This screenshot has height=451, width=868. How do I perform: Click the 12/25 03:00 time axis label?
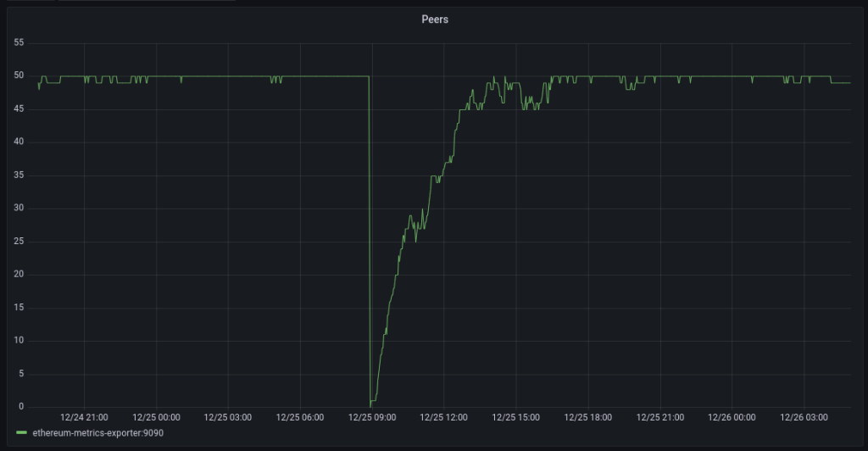(x=228, y=418)
